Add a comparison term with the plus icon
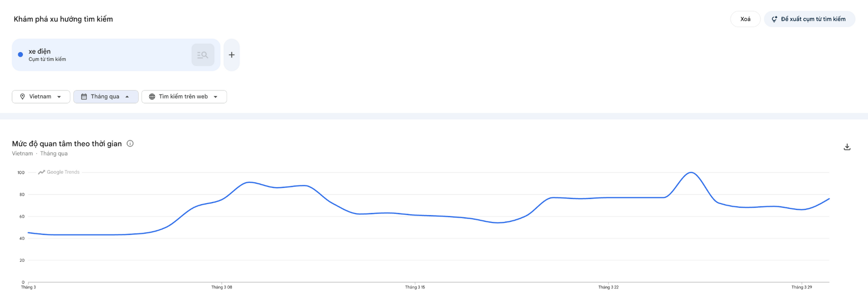 tap(231, 55)
